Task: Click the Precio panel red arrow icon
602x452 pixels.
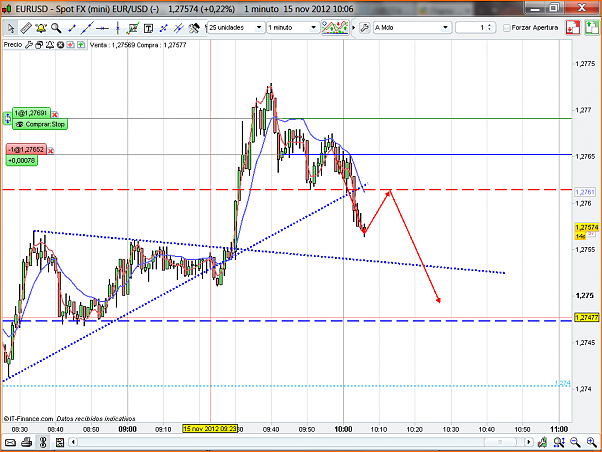Action: click(70, 45)
